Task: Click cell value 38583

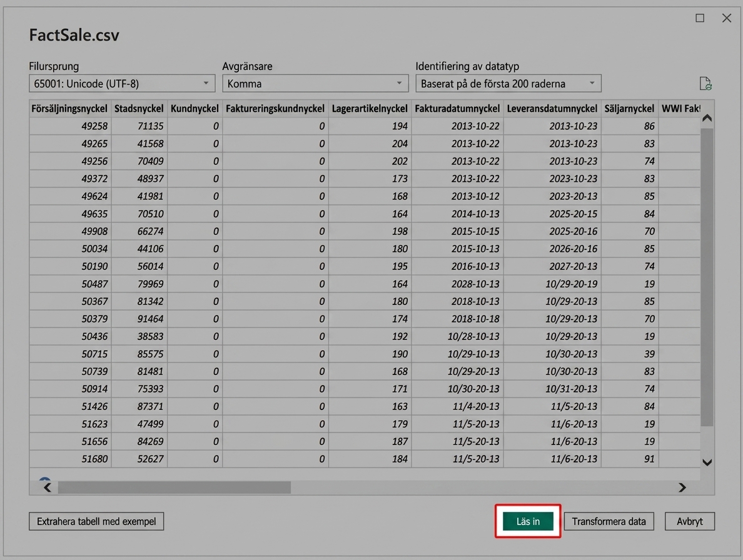Action: pyautogui.click(x=151, y=336)
